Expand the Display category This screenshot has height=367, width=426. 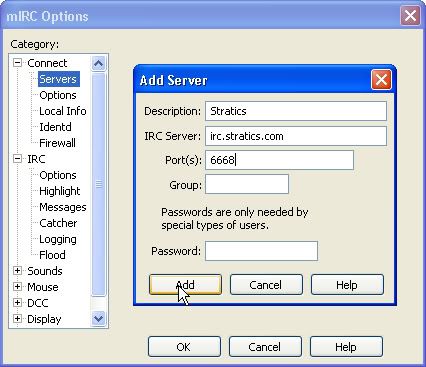click(17, 319)
